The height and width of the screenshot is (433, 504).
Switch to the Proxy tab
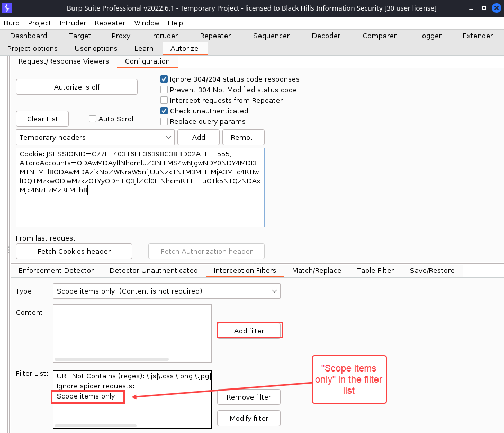pos(121,36)
